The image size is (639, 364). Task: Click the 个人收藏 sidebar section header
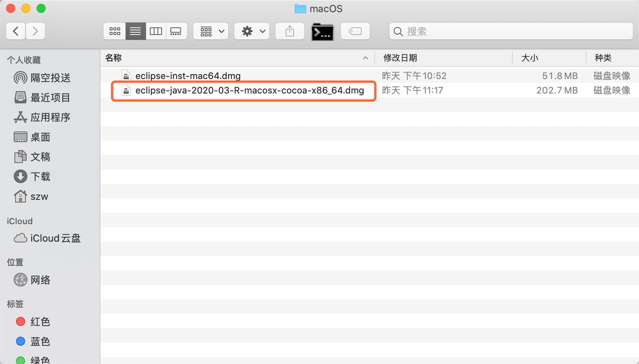[x=24, y=60]
